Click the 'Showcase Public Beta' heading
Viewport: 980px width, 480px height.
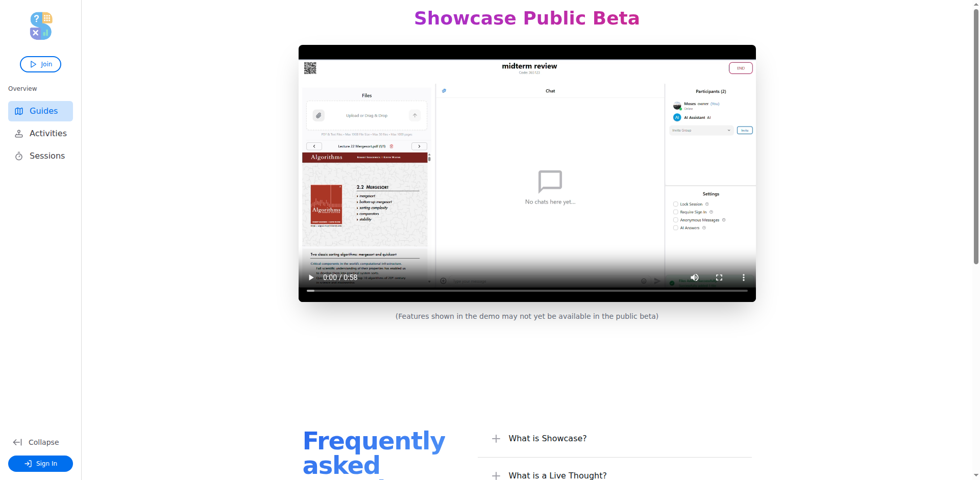click(527, 18)
